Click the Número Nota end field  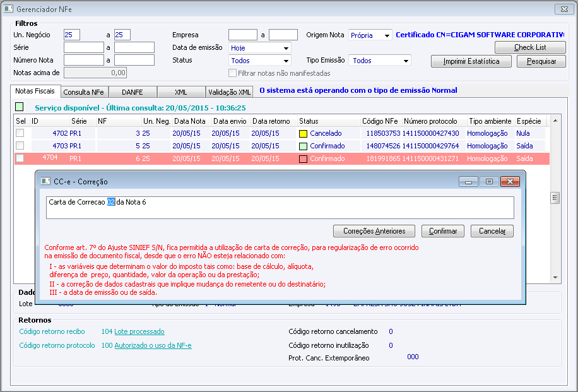[134, 60]
